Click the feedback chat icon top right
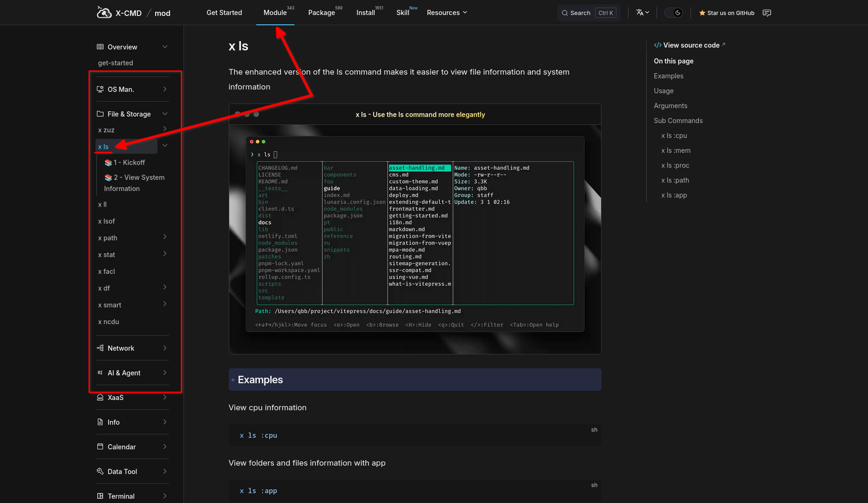 [766, 12]
